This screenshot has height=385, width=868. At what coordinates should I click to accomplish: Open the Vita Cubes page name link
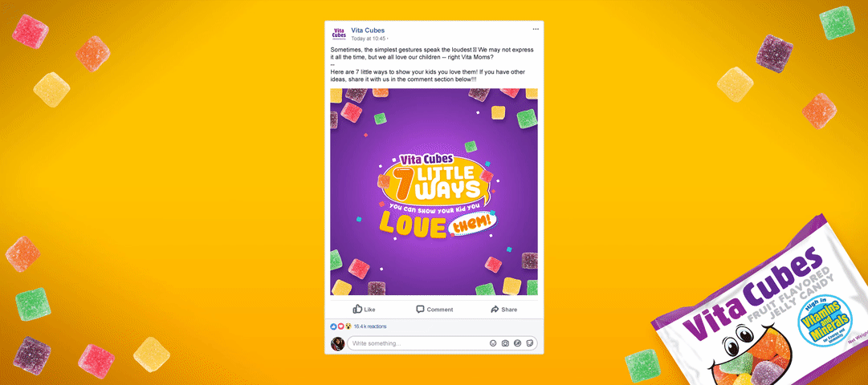point(368,30)
